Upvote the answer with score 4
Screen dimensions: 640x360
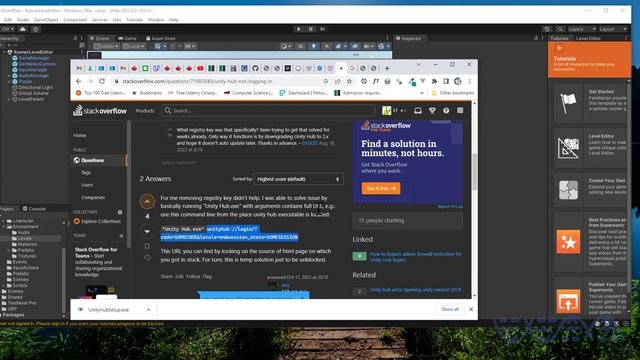click(147, 201)
